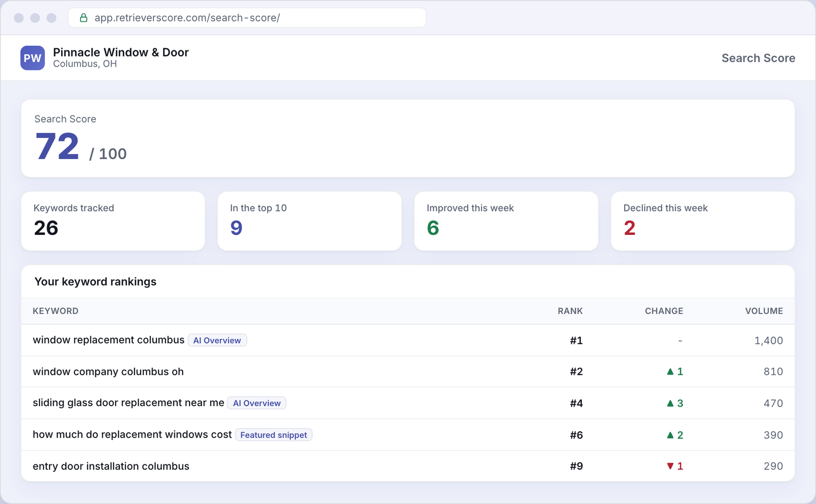
Task: Select keyword 'entry door installation columbus'
Action: coord(111,466)
